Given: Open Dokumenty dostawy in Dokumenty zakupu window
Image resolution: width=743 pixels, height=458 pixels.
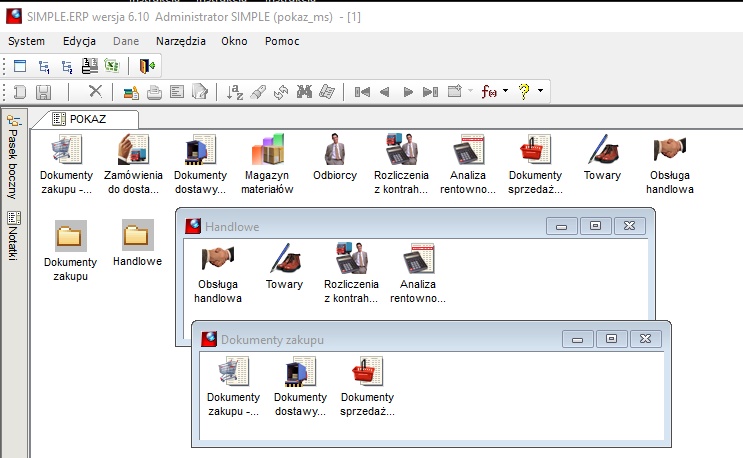Looking at the screenshot, I should click(300, 386).
